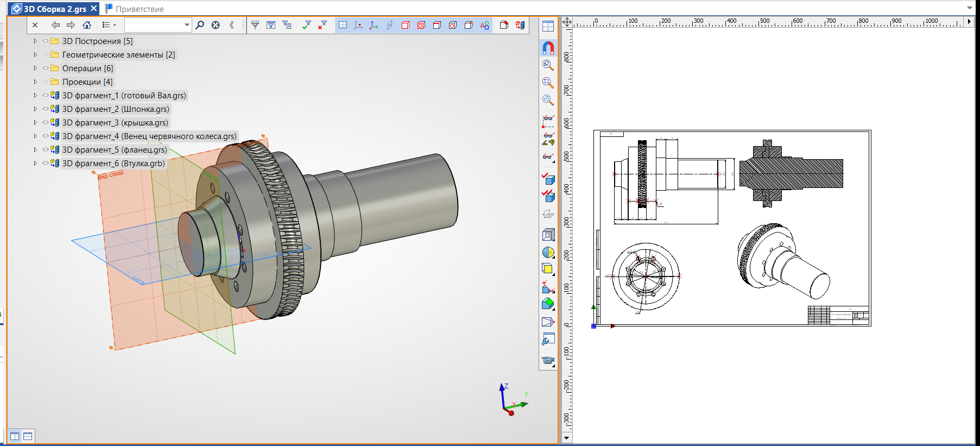980x446 pixels.
Task: Click the home icon in model tree toolbar
Action: coord(87,25)
